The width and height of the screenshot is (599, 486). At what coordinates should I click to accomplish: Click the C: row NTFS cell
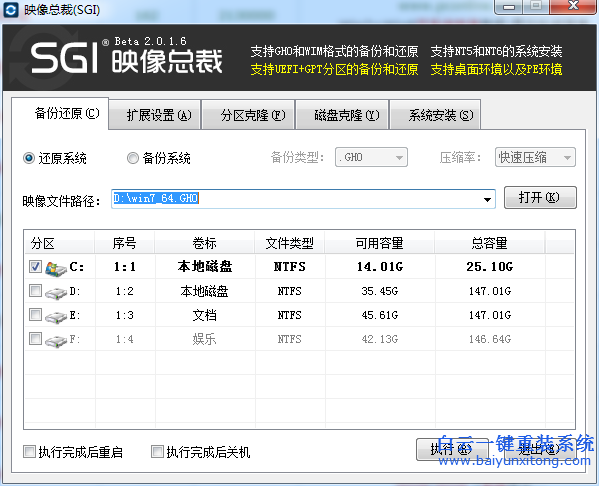click(x=290, y=267)
